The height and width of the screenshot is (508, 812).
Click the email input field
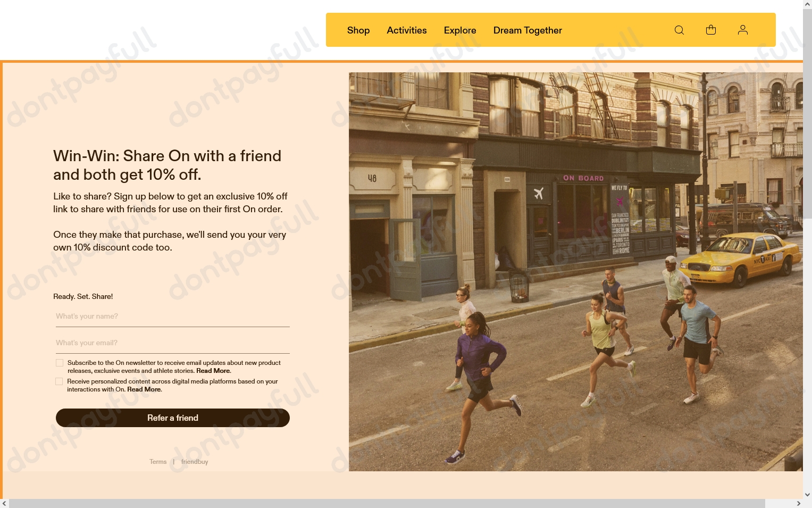[x=172, y=343]
